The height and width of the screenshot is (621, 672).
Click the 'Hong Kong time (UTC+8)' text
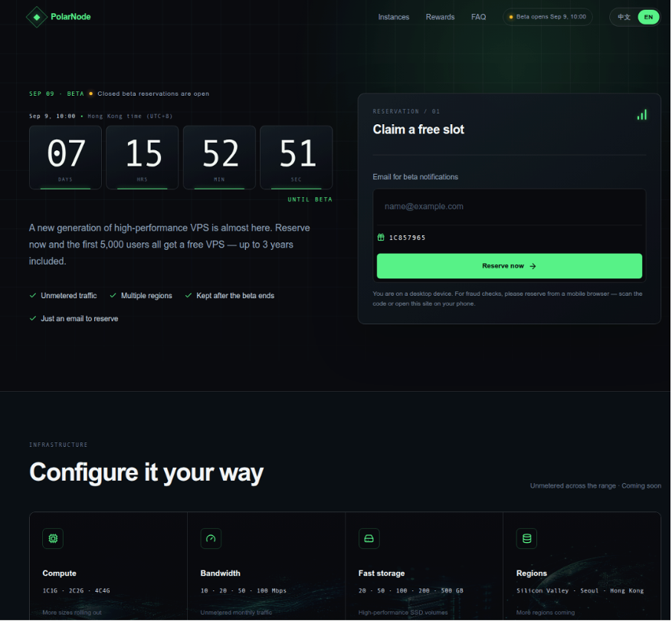tap(129, 117)
